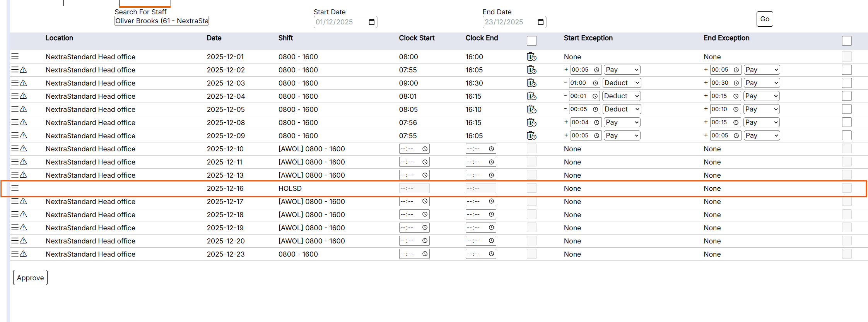The image size is (868, 322).
Task: Open the end exception Pay dropdown for 2025-12-02
Action: 762,70
